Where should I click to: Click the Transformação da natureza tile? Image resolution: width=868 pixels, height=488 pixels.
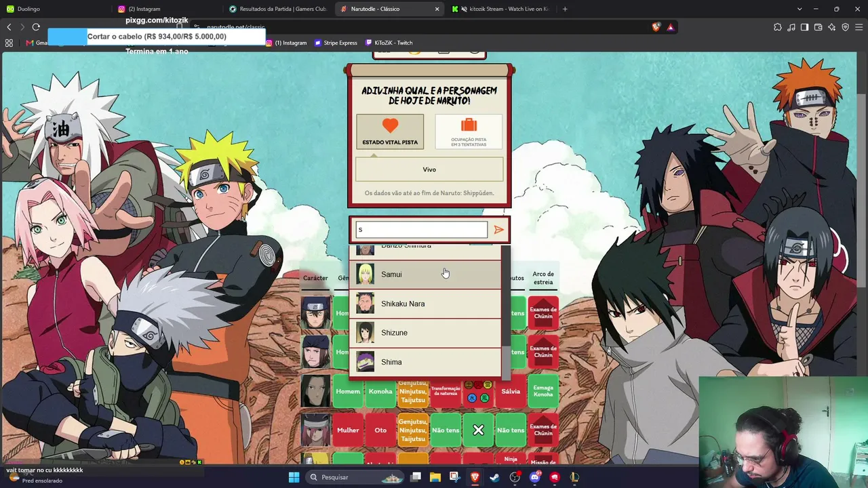pos(446,391)
